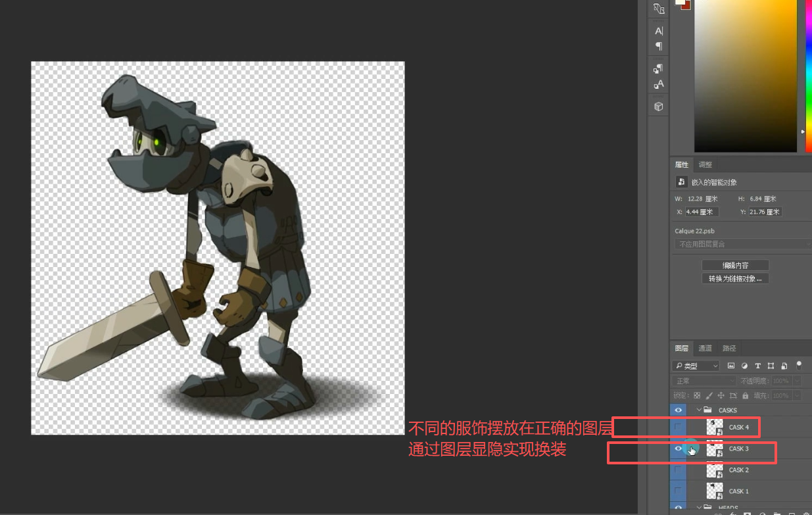Select the CASK 4 layer name
The width and height of the screenshot is (812, 515).
(739, 428)
